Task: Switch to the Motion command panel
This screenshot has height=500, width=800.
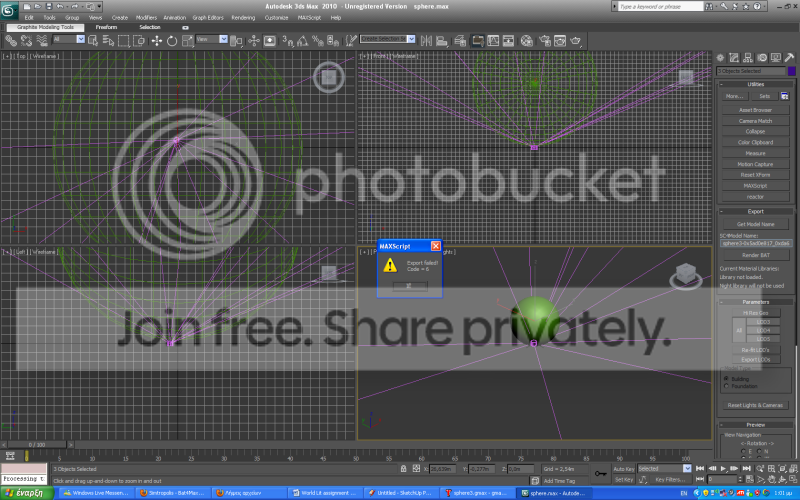Action: 762,58
